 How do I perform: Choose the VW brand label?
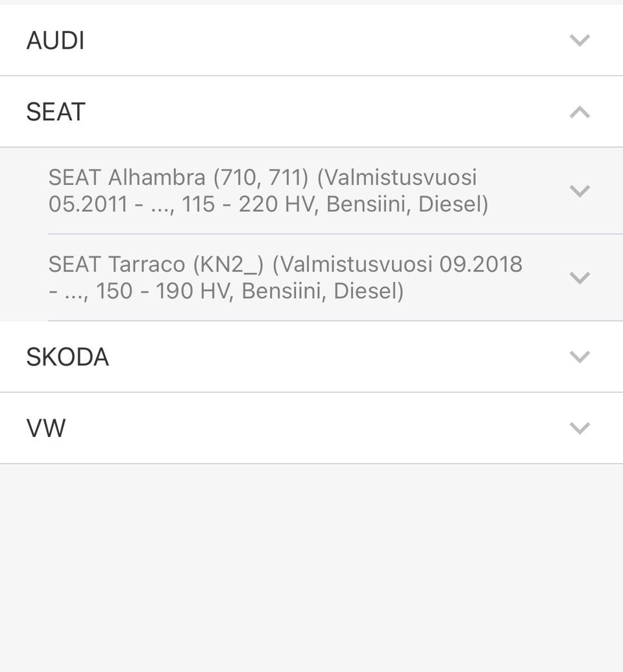[x=46, y=429]
